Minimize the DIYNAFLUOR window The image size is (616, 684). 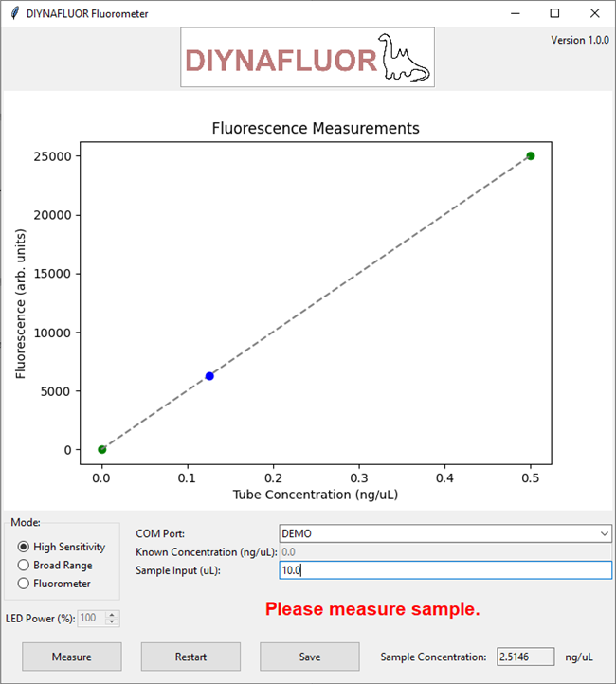click(516, 13)
